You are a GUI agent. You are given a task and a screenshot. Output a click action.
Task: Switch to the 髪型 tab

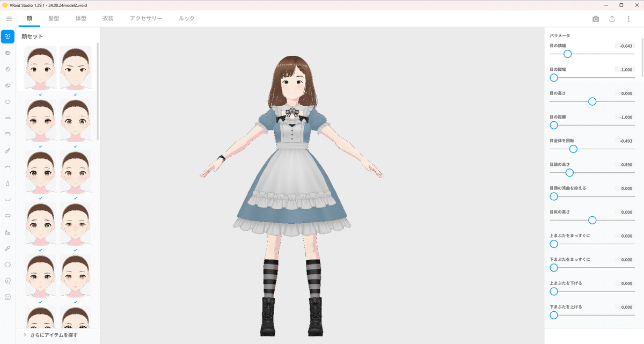54,18
